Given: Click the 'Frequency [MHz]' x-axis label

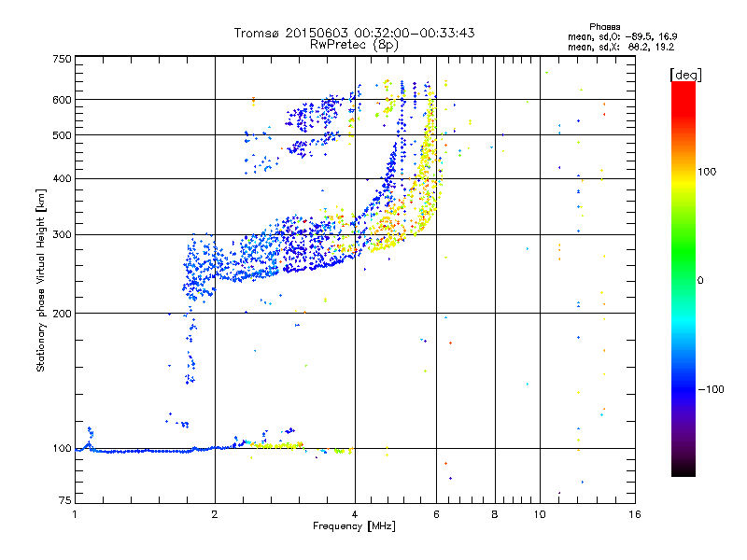Looking at the screenshot, I should 354,526.
